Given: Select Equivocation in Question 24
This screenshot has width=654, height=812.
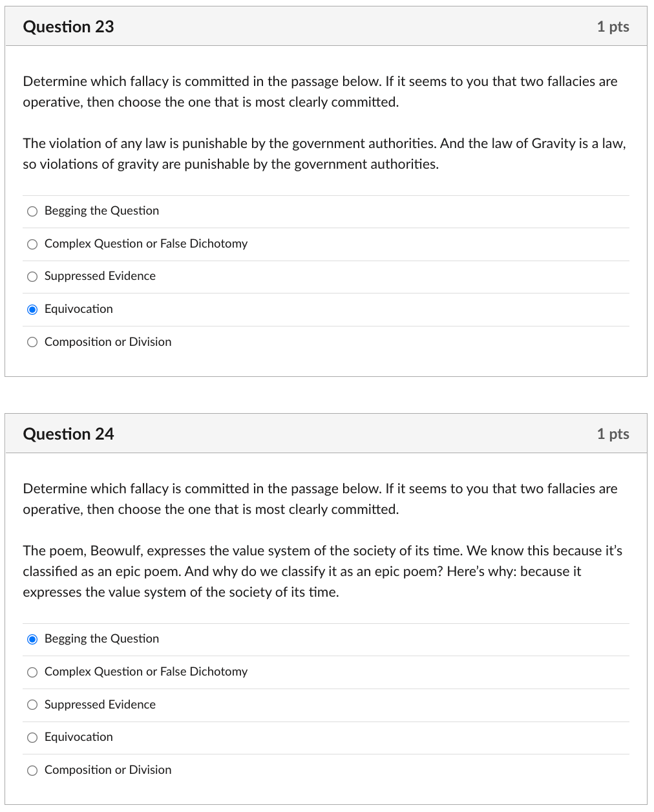Looking at the screenshot, I should click(x=32, y=738).
